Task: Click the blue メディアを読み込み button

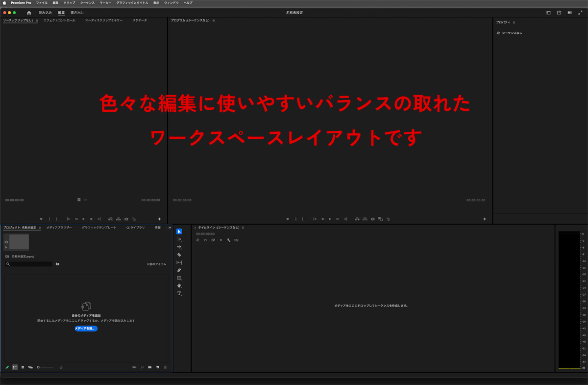Action: pos(86,329)
